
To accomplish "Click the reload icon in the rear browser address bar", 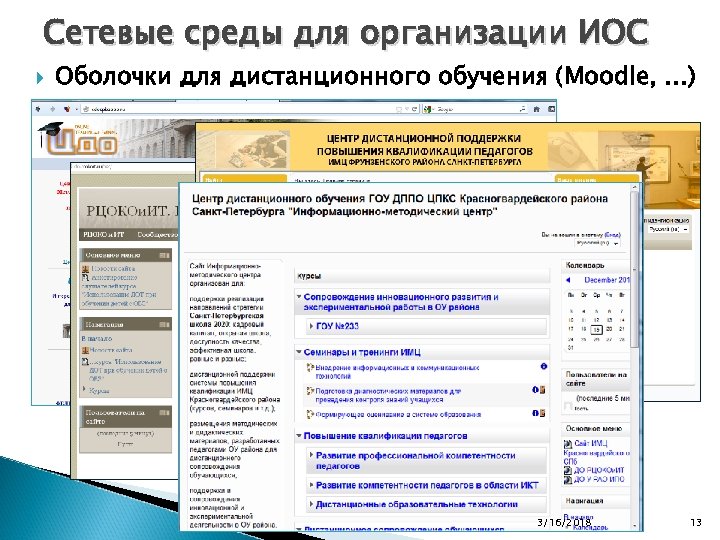I will point(414,109).
